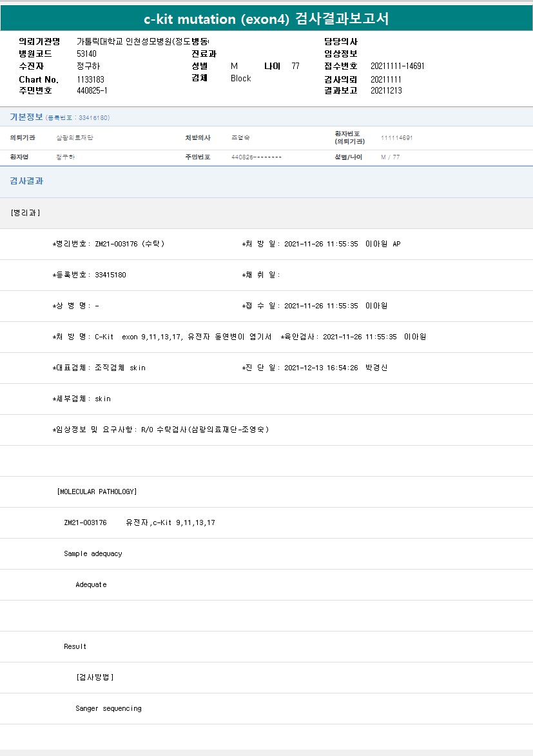Click the [병리과] row label
Screen dimensions: 533x756
[x=26, y=213]
